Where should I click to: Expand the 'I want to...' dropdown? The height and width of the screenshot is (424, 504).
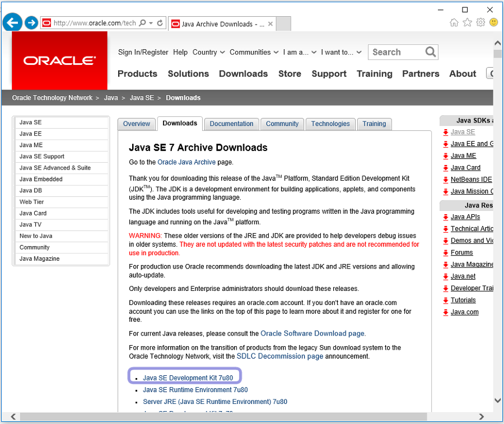tap(341, 53)
